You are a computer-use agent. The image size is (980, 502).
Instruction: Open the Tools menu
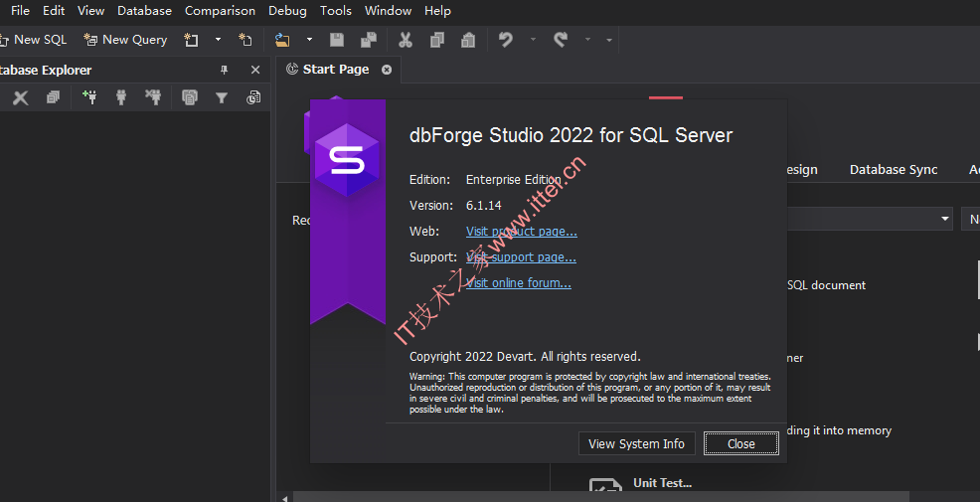click(336, 11)
